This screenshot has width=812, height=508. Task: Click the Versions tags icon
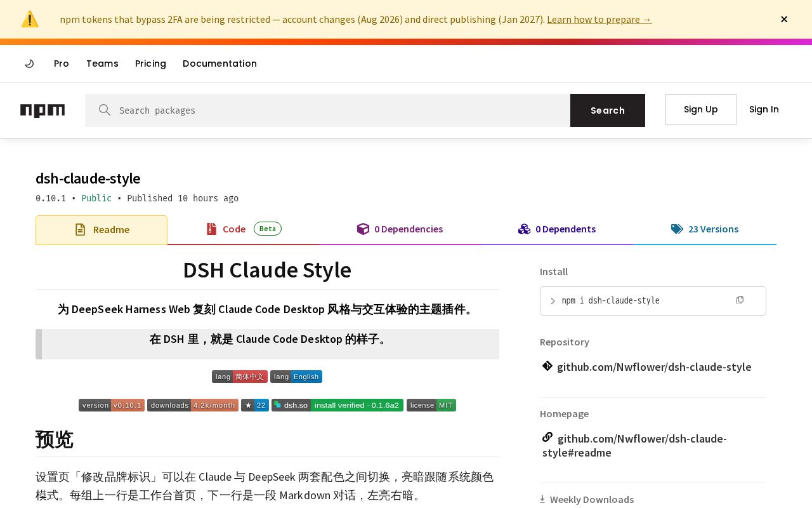(x=677, y=229)
